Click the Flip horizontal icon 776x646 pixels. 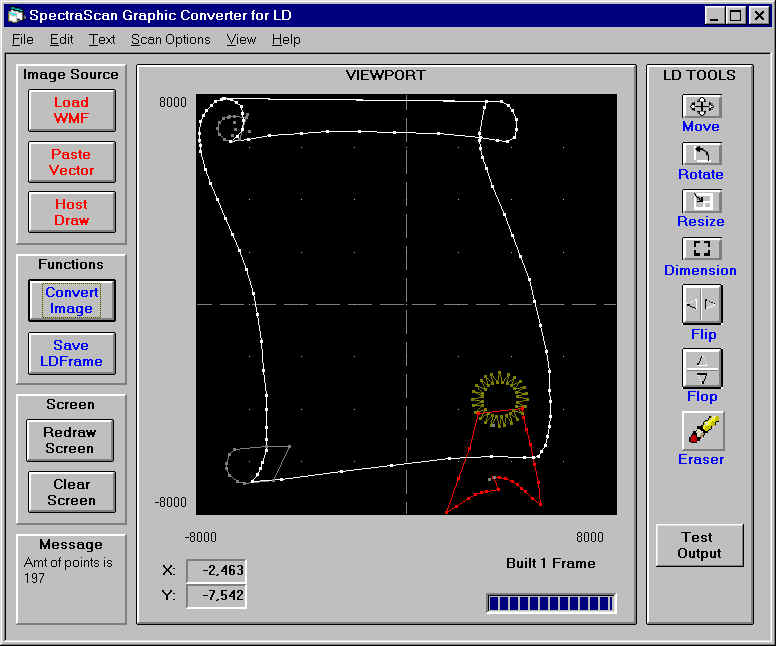[702, 304]
